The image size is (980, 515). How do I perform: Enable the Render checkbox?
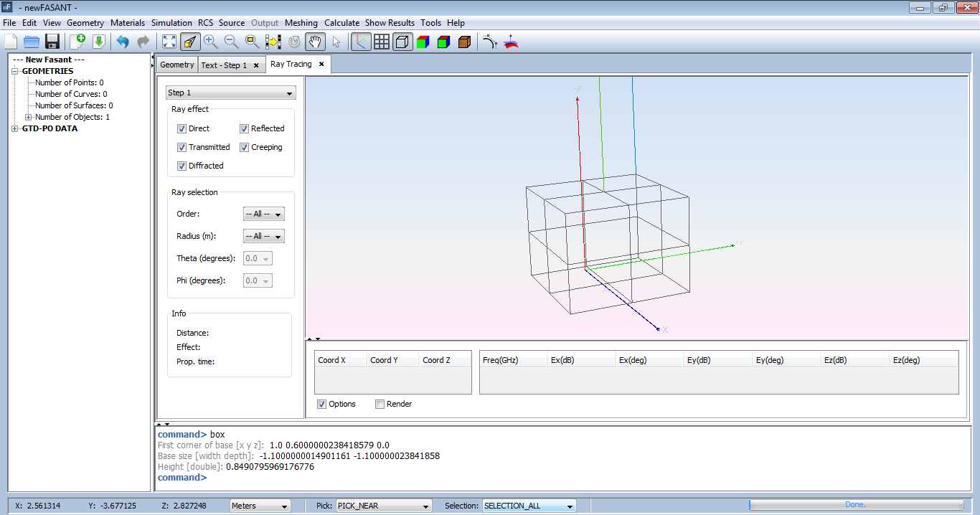[x=380, y=404]
